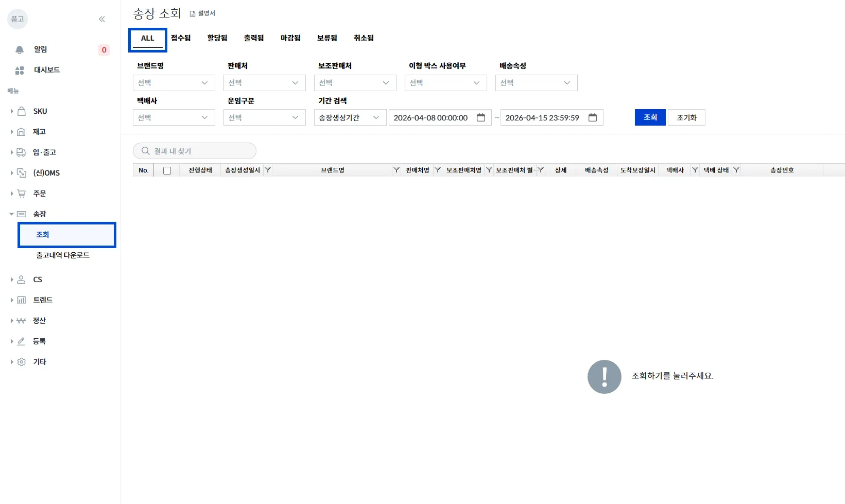Open the 이형 박스 사용여부 dropdown

tap(446, 83)
